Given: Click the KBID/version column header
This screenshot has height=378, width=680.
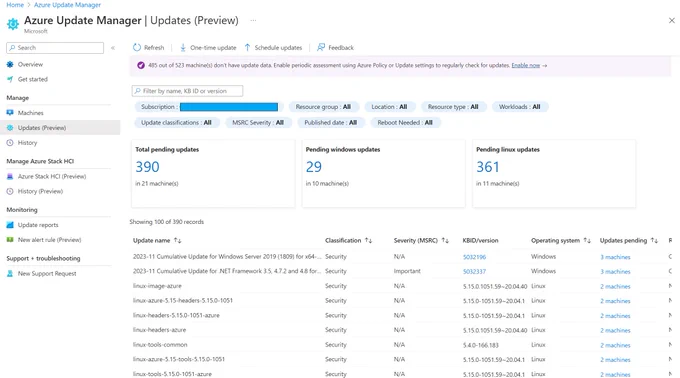Looking at the screenshot, I should 481,240.
